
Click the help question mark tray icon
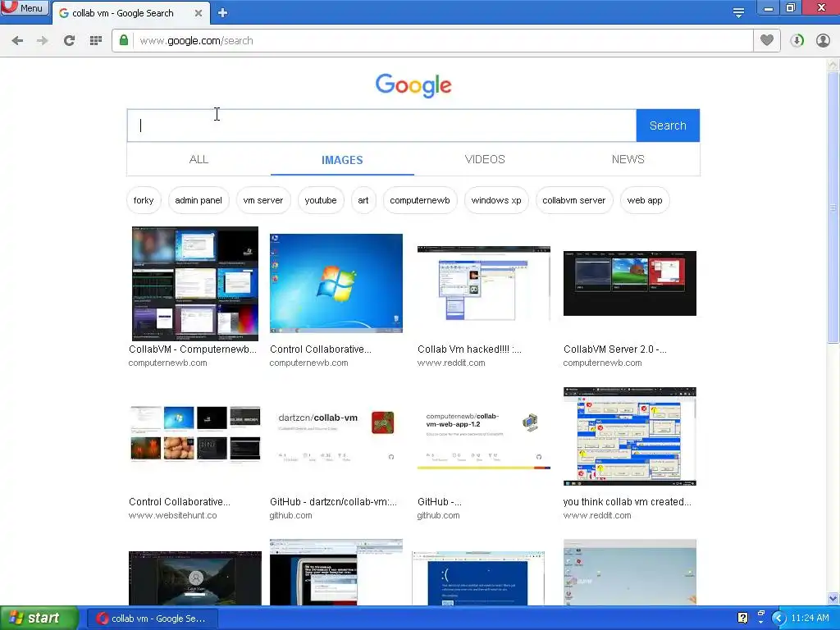click(742, 619)
